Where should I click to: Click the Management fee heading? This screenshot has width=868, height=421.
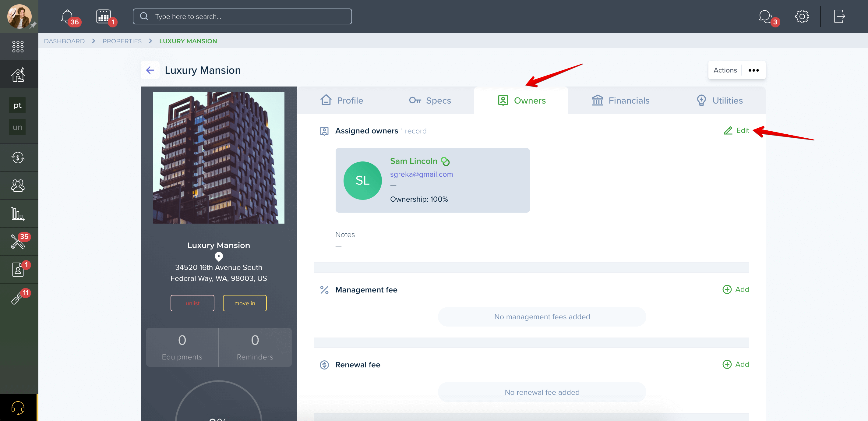click(x=366, y=290)
